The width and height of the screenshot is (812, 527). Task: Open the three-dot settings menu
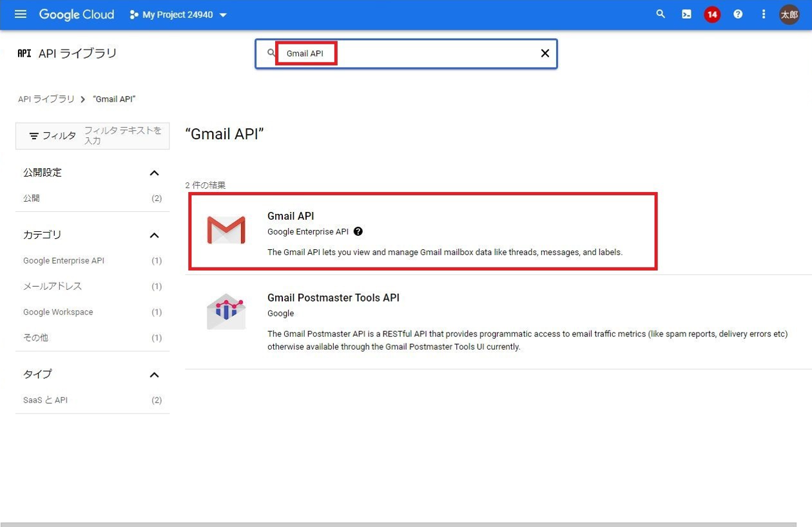pyautogui.click(x=764, y=14)
